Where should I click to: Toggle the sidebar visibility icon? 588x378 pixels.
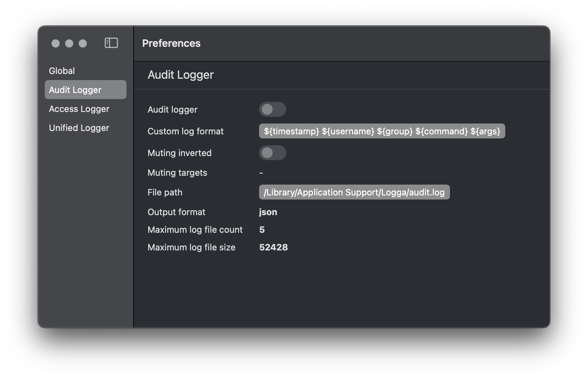(111, 43)
